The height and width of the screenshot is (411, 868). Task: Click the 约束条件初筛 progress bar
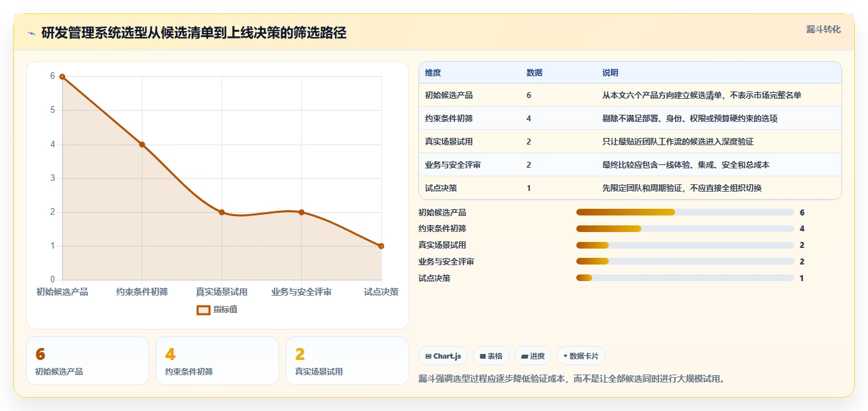tap(685, 229)
